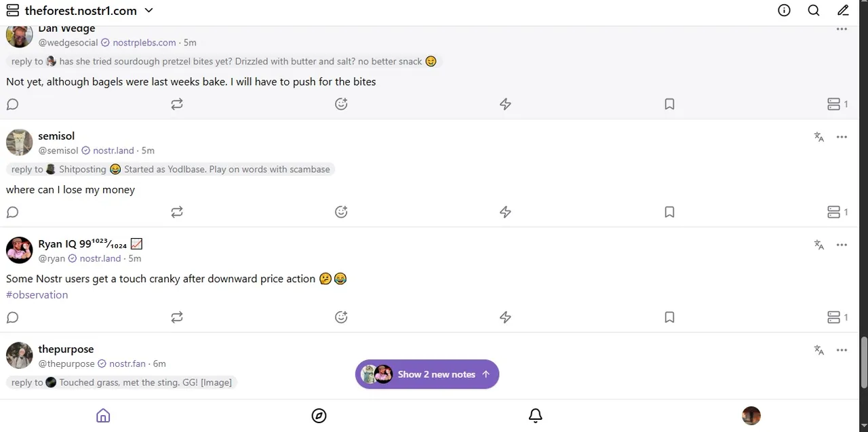This screenshot has width=868, height=432.
Task: Repost Ryan IQ's cranky users note
Action: coord(177,317)
